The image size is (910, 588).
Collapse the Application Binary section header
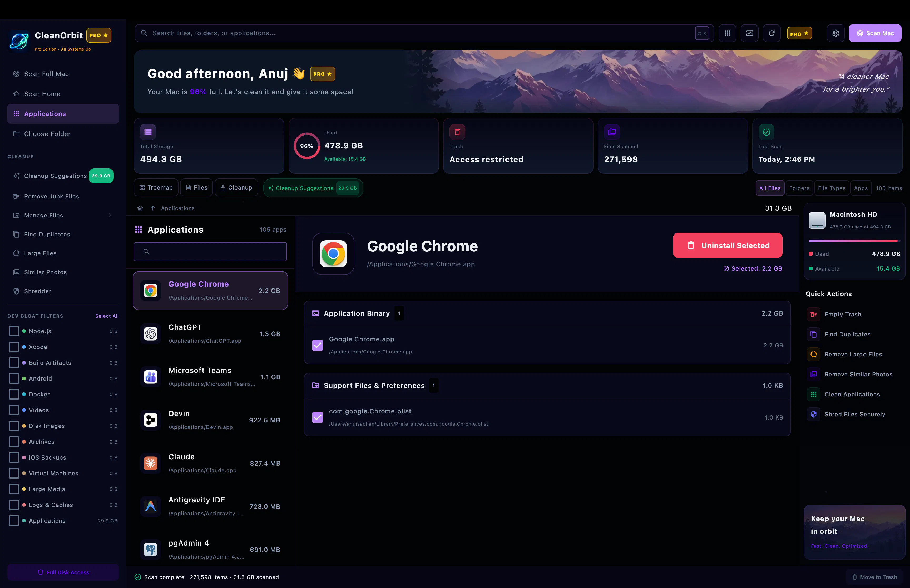click(547, 313)
